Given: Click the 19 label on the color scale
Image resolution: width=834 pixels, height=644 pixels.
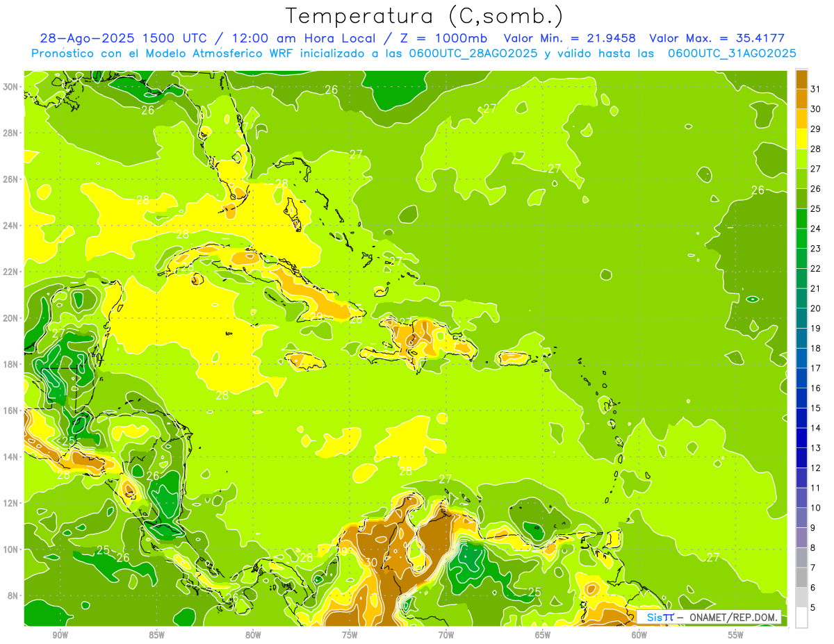Looking at the screenshot, I should [815, 328].
